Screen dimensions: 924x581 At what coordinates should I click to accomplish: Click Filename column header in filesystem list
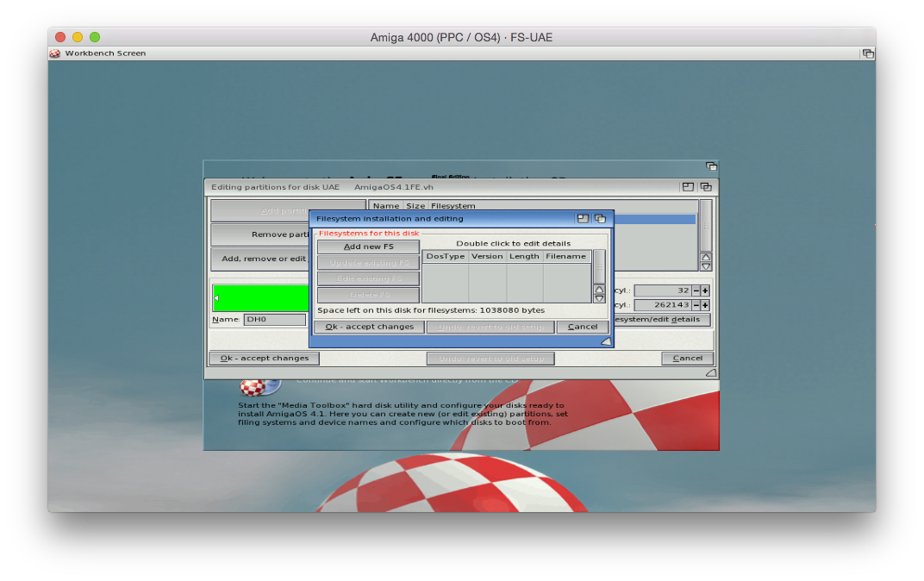pos(565,256)
